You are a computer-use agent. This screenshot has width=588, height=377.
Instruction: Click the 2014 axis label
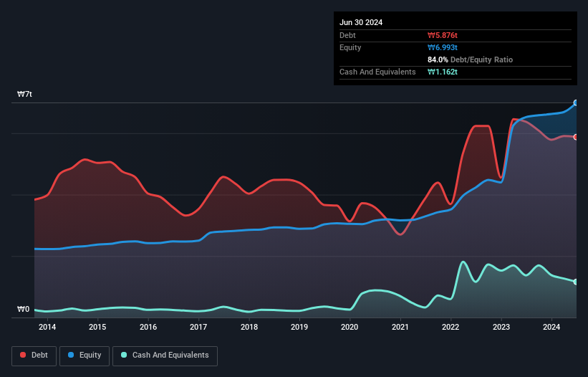47,327
